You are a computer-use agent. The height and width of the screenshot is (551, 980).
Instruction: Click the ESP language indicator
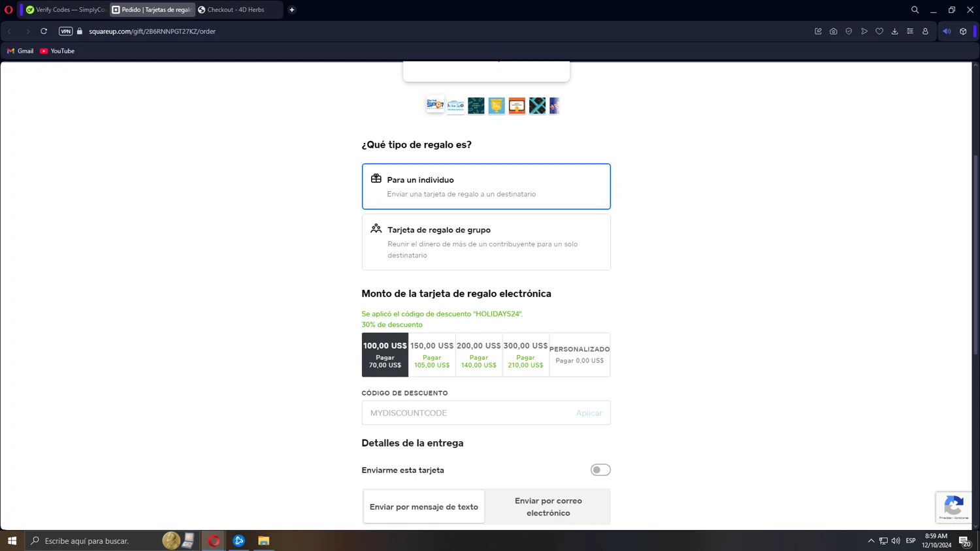pyautogui.click(x=911, y=541)
